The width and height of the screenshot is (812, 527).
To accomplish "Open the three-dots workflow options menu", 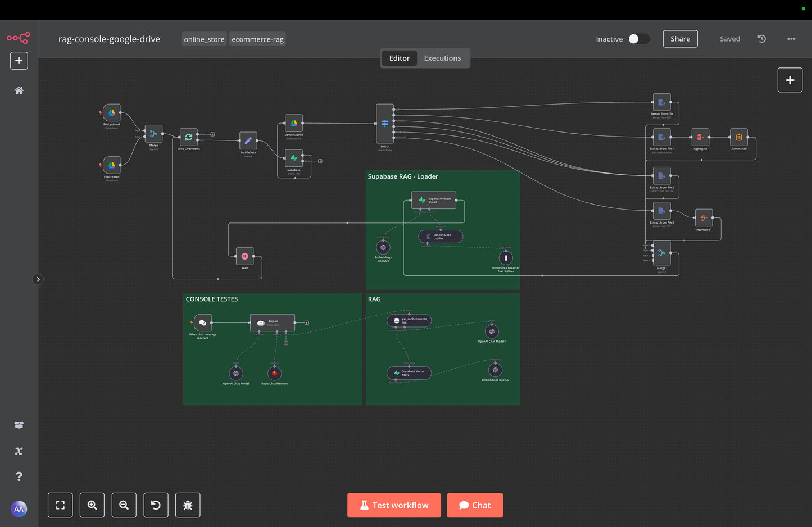I will click(791, 39).
